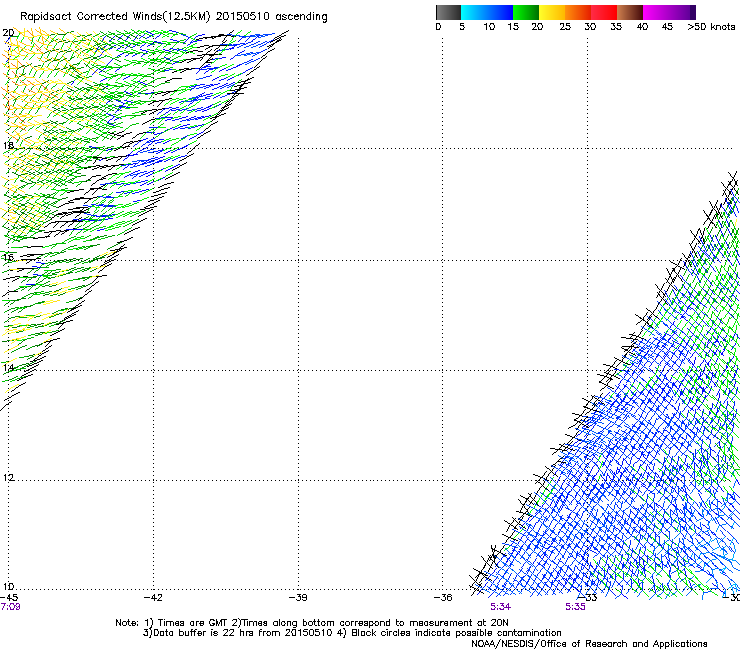The image size is (740, 650).
Task: Click the cyan-blue 5-15 knots color segment
Action: (487, 12)
